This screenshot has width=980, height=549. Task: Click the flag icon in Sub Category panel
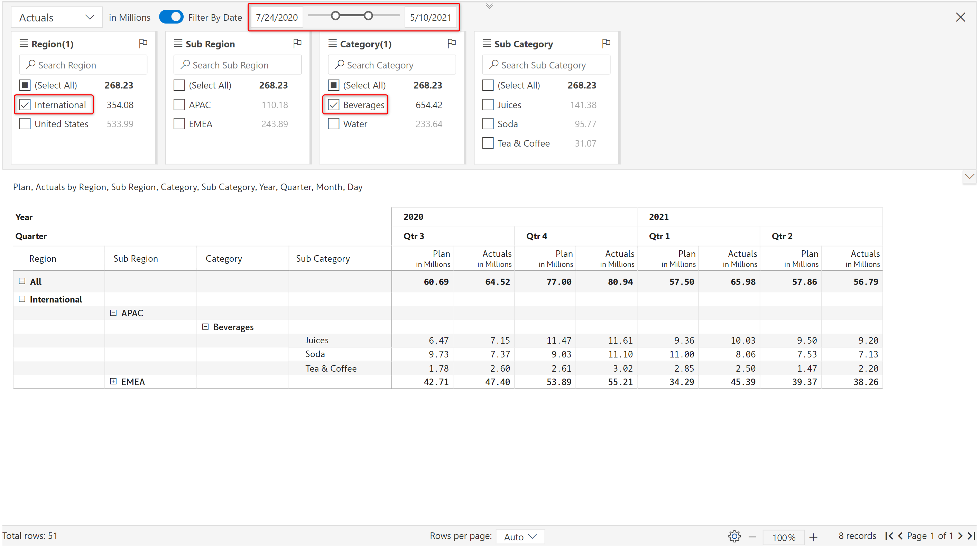click(606, 43)
